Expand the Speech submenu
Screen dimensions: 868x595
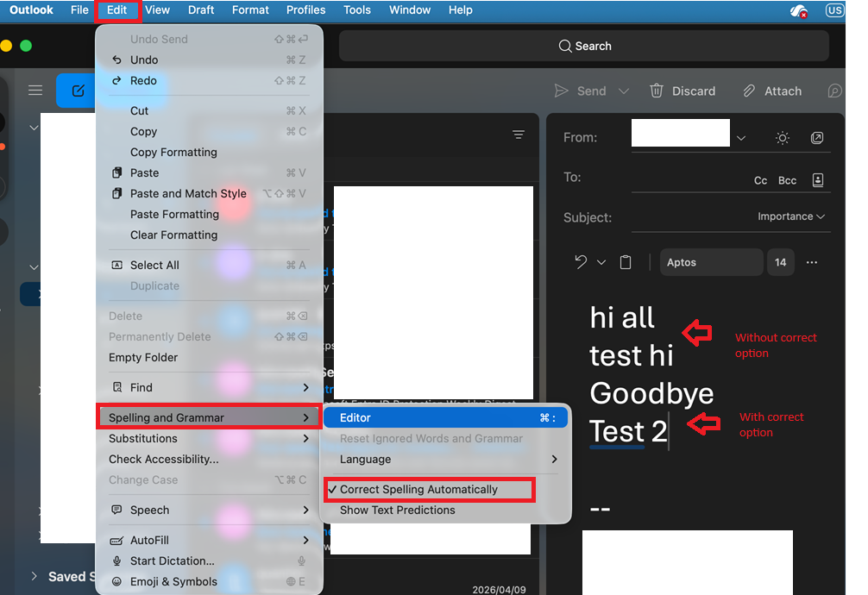[x=209, y=510]
